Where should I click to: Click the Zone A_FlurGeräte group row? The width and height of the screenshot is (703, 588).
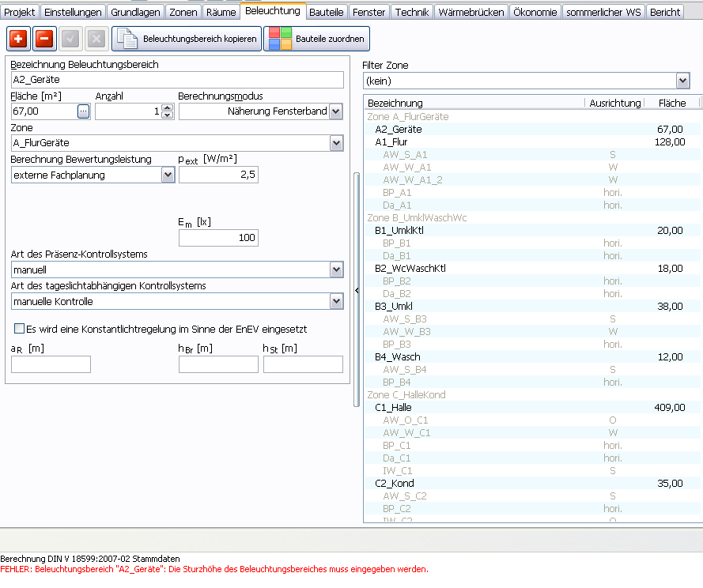point(532,117)
